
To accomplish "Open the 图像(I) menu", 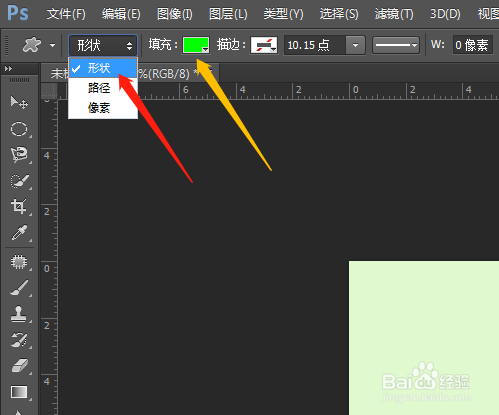I will pyautogui.click(x=175, y=14).
